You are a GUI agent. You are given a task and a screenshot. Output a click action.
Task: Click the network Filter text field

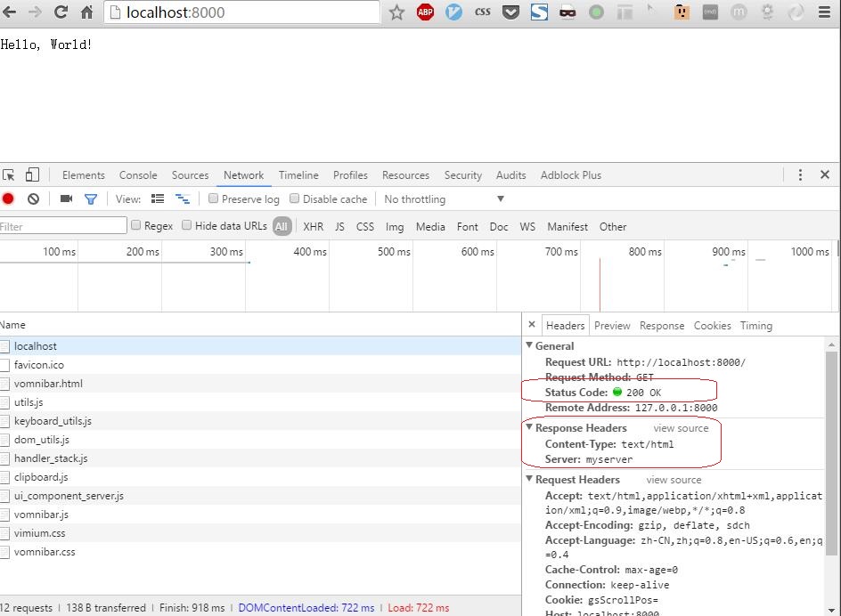(62, 226)
